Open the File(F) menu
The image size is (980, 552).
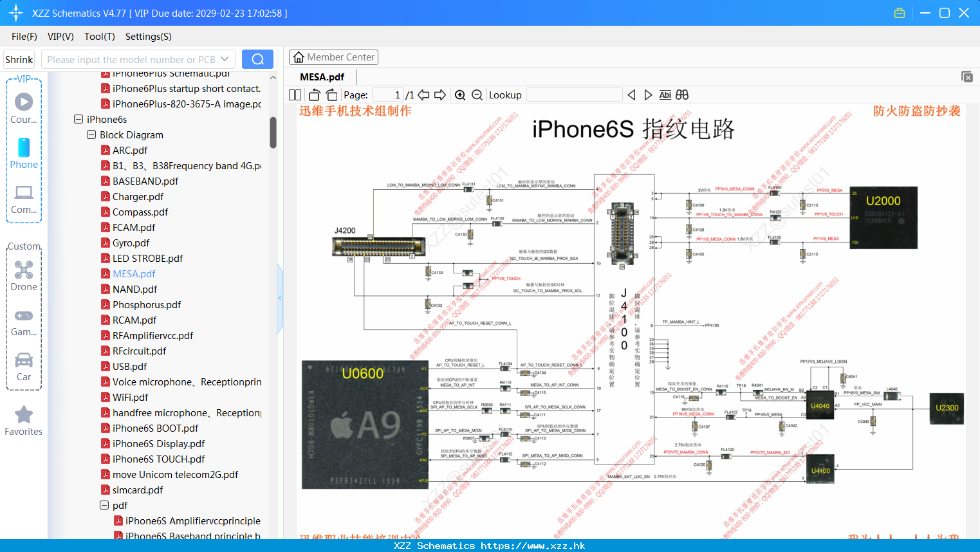click(x=24, y=37)
